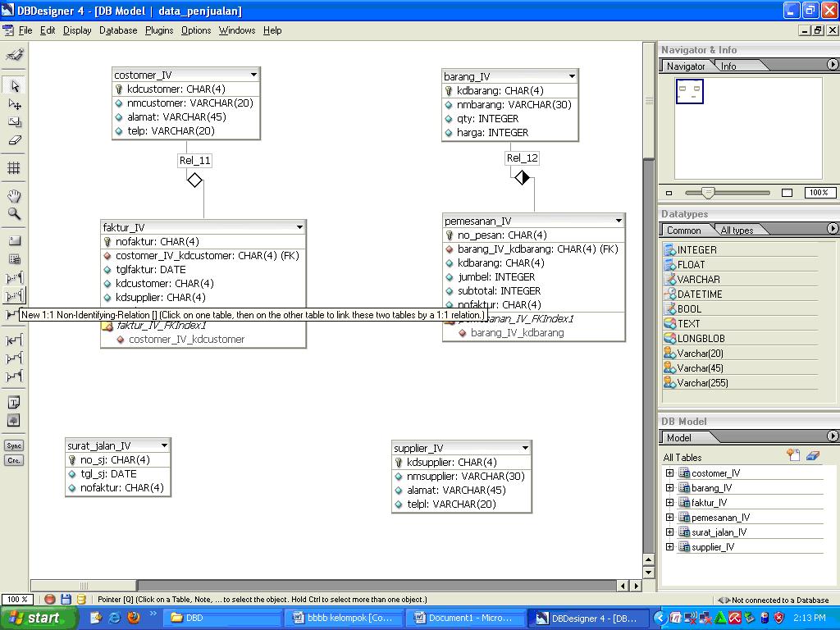Open the DB Model panel arrow menu
The width and height of the screenshot is (840, 630).
tap(832, 436)
